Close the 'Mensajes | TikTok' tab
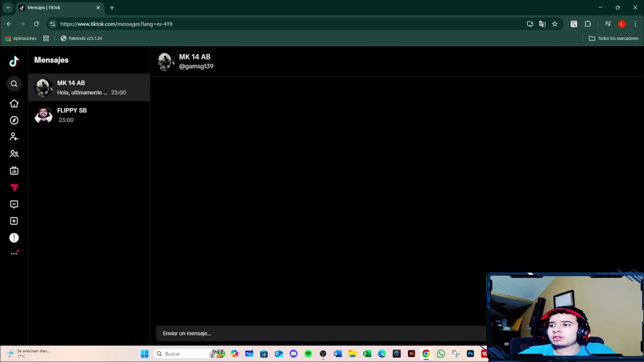644x362 pixels. [x=98, y=8]
